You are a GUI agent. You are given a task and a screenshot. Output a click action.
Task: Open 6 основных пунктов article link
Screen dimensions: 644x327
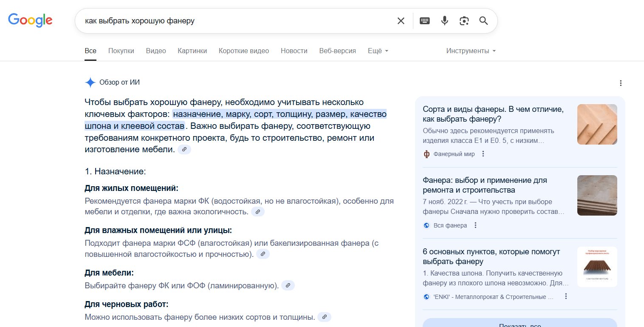[x=491, y=256]
